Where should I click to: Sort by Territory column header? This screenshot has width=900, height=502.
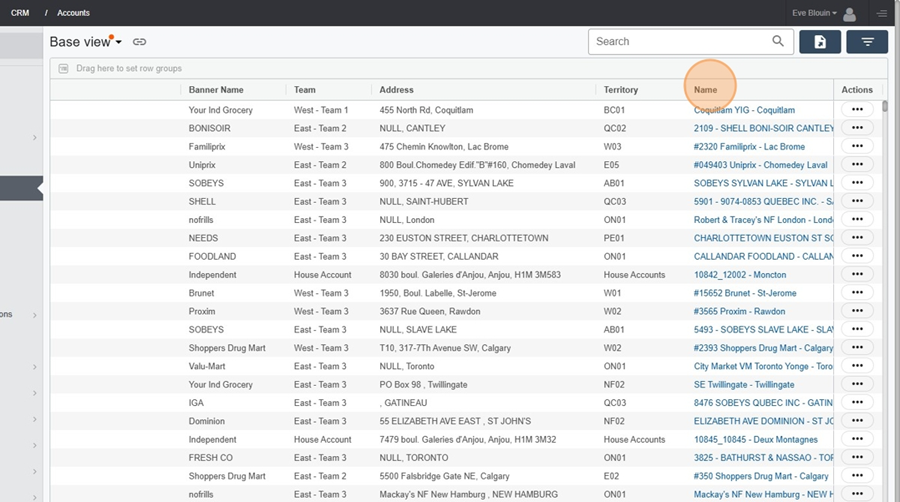pyautogui.click(x=620, y=89)
